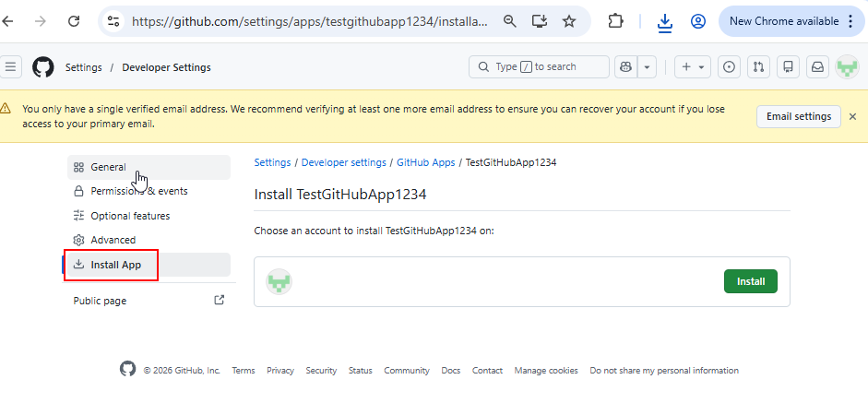Viewport: 868px width, 415px height.
Task: Open Settings in the header breadcrumb
Action: [84, 67]
